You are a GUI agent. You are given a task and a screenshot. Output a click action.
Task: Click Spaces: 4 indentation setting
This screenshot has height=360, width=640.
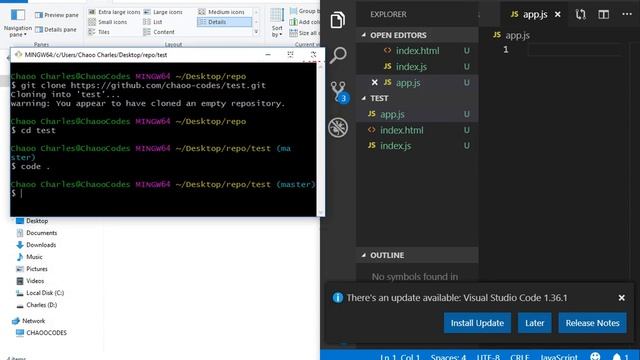(448, 357)
